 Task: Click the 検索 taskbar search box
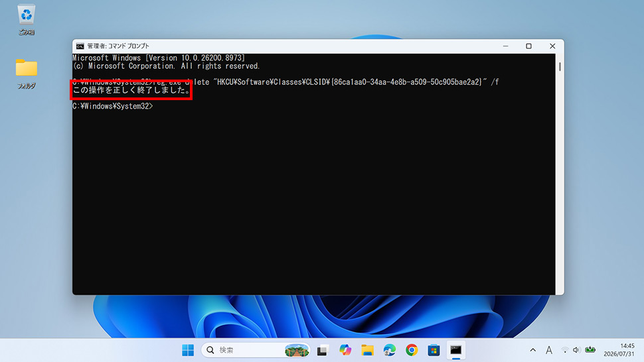(256, 350)
